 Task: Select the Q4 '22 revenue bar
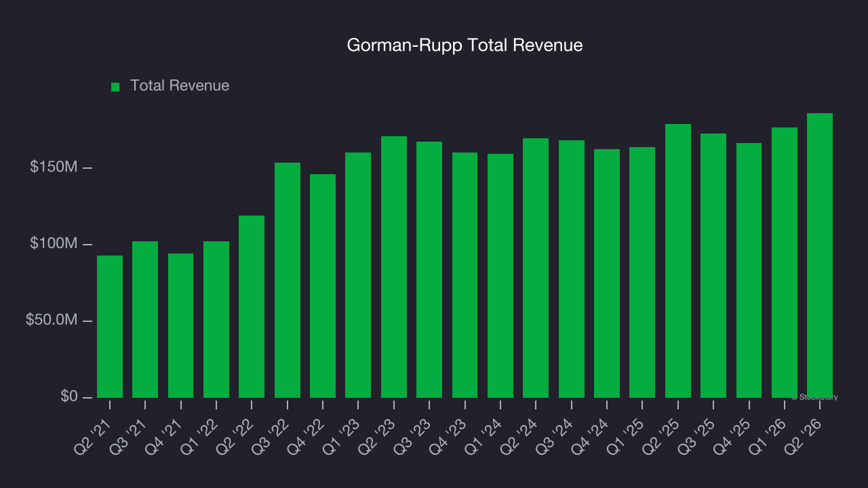pos(323,286)
